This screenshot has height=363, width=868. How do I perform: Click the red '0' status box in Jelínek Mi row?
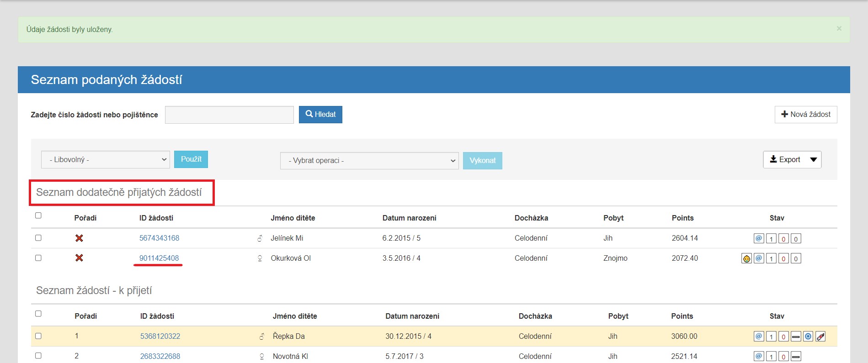pos(783,238)
